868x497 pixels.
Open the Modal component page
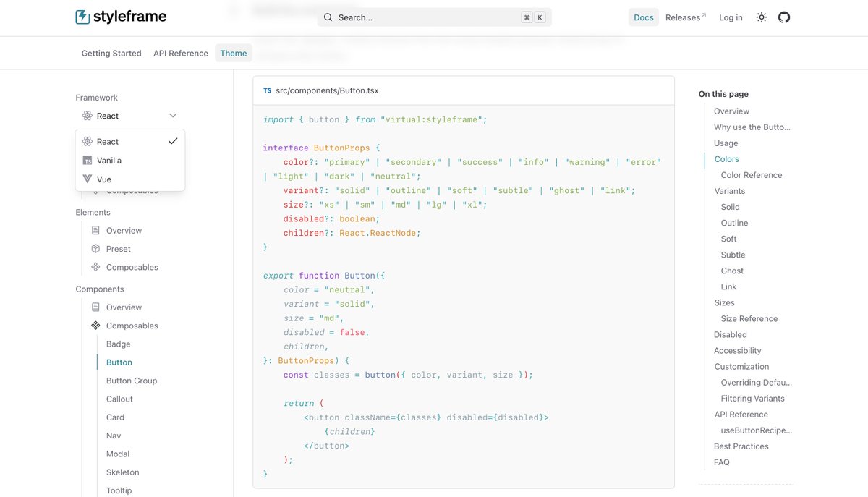click(x=118, y=454)
